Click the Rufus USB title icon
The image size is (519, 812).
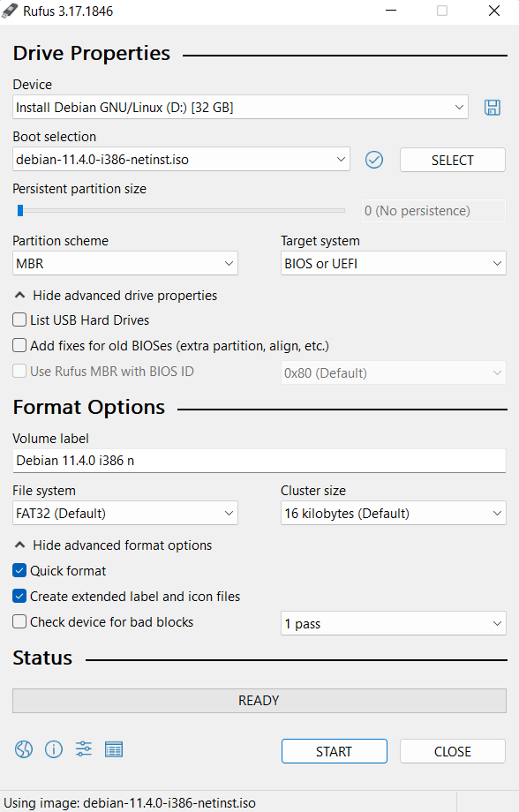[x=10, y=11]
